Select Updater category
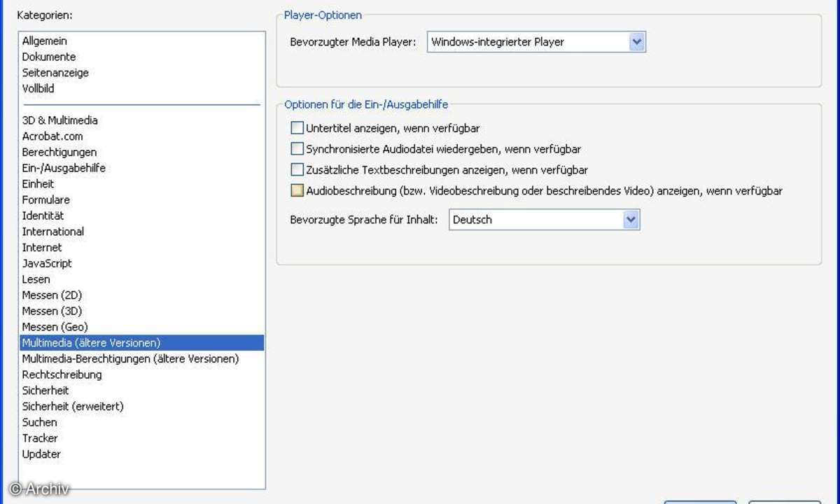Screen dimensions: 840x504 [x=41, y=454]
